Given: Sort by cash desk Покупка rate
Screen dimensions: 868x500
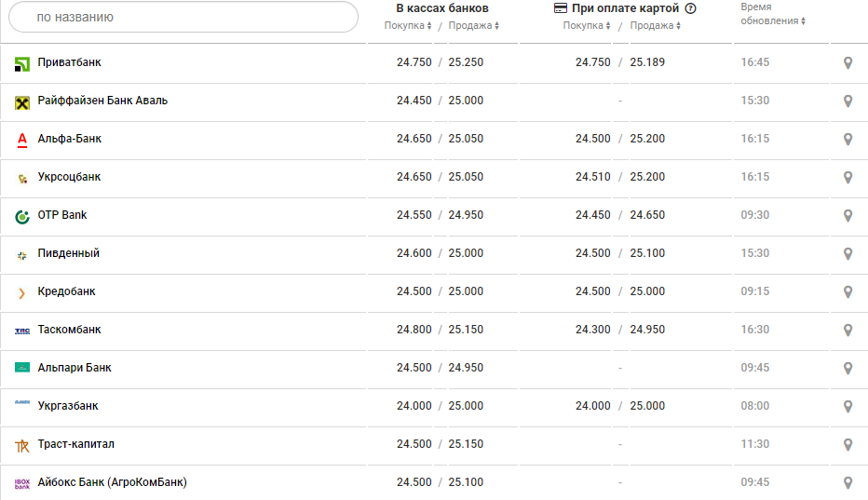Looking at the screenshot, I should tap(408, 26).
